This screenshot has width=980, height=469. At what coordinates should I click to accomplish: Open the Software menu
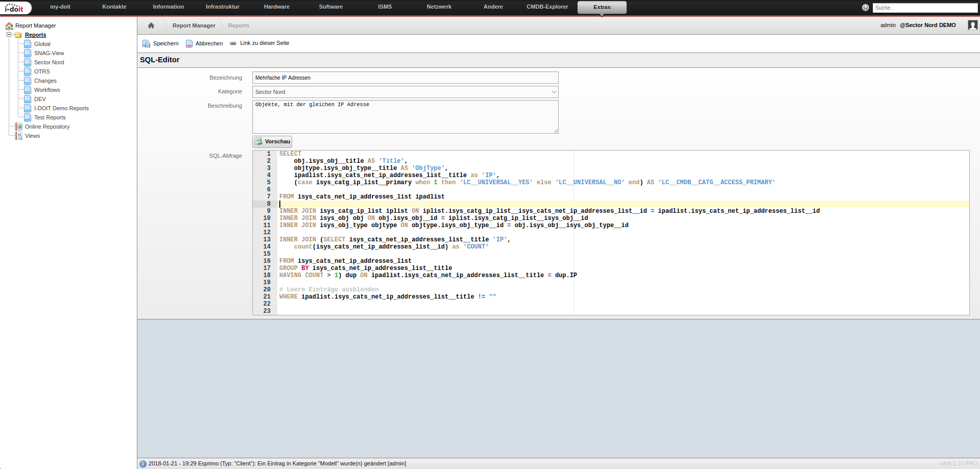point(331,7)
